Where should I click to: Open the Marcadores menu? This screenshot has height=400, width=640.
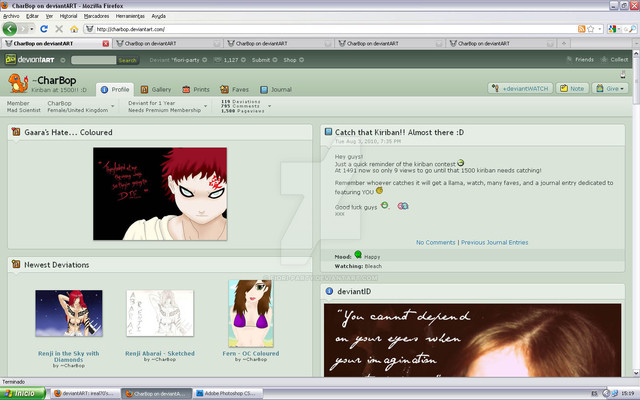(x=96, y=16)
